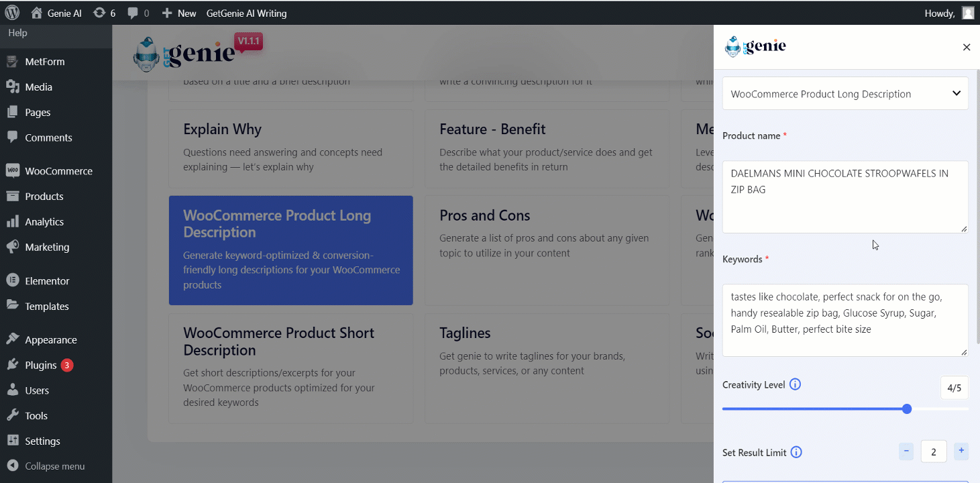Open the WordPress logo menu

(13, 13)
